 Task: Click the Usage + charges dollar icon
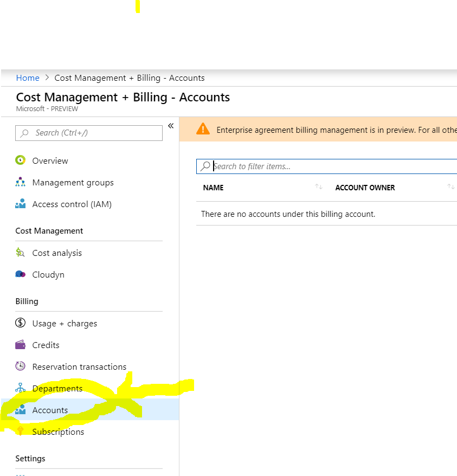(x=21, y=323)
